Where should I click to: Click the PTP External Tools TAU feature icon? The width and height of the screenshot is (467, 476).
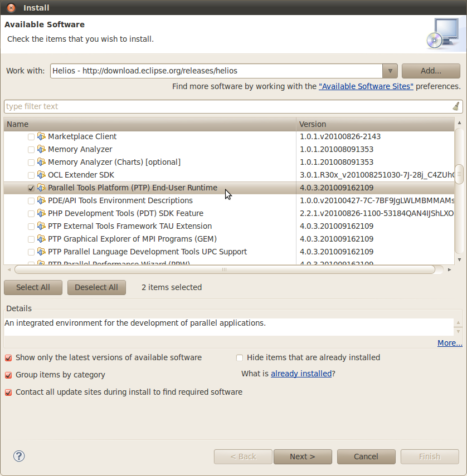tap(41, 226)
